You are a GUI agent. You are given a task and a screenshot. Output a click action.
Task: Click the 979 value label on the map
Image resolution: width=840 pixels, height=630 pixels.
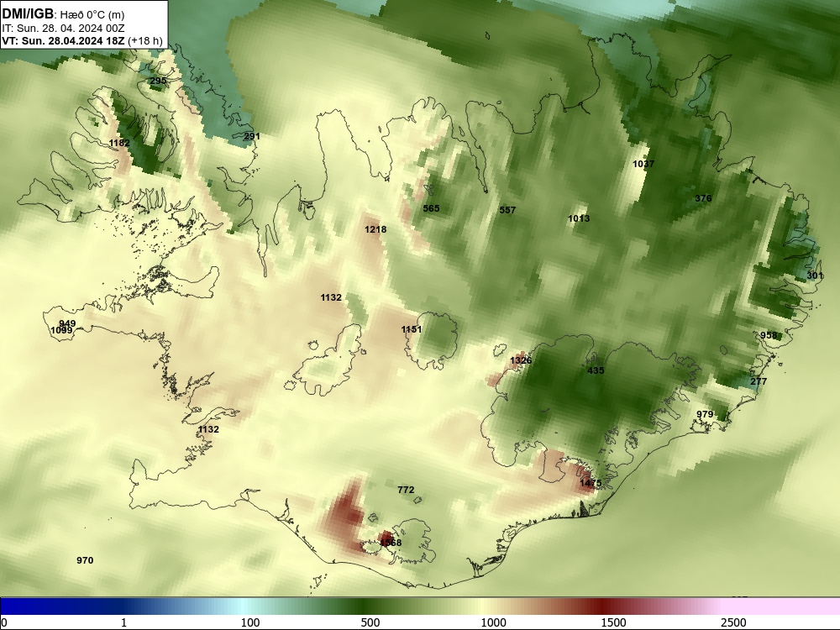coord(705,414)
